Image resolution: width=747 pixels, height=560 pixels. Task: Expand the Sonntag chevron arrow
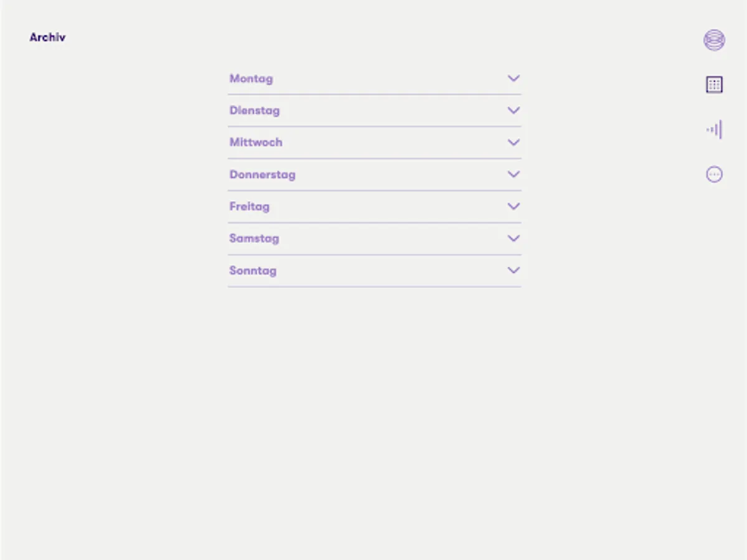click(x=514, y=271)
